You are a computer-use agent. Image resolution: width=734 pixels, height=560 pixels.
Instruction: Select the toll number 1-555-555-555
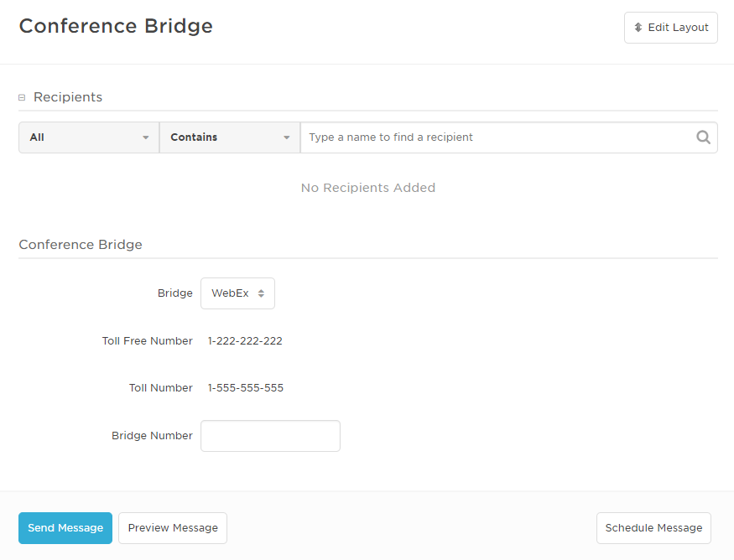(246, 388)
